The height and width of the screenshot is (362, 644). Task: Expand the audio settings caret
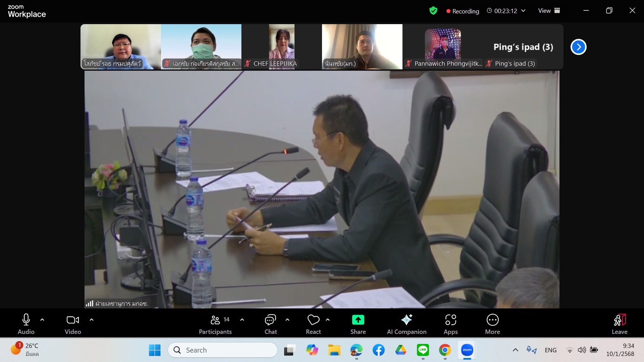pos(42,320)
